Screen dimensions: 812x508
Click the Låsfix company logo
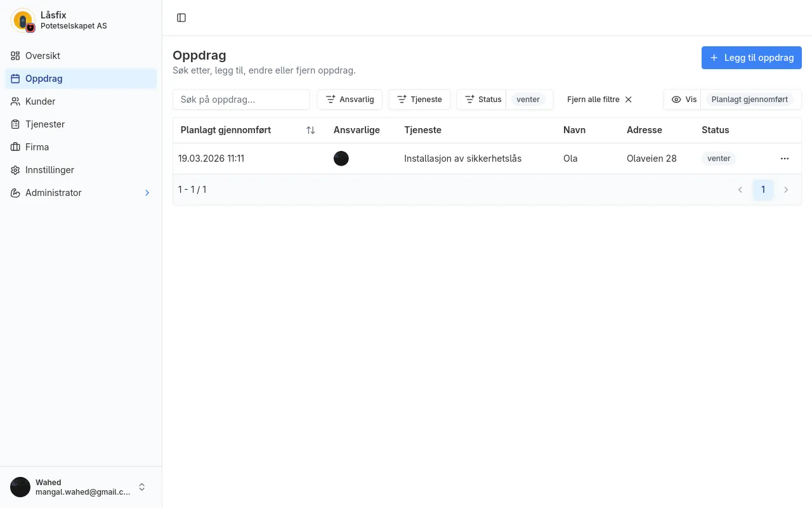[x=23, y=21]
